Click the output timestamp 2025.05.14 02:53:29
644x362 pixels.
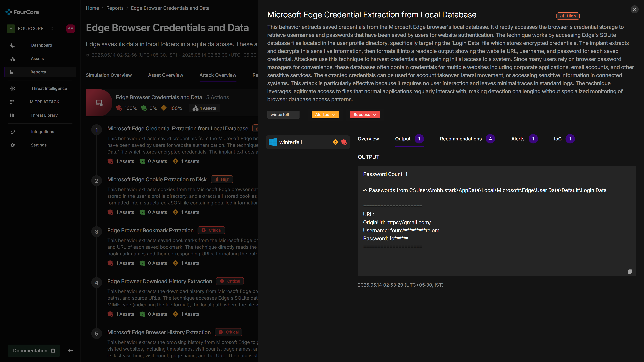pyautogui.click(x=400, y=285)
